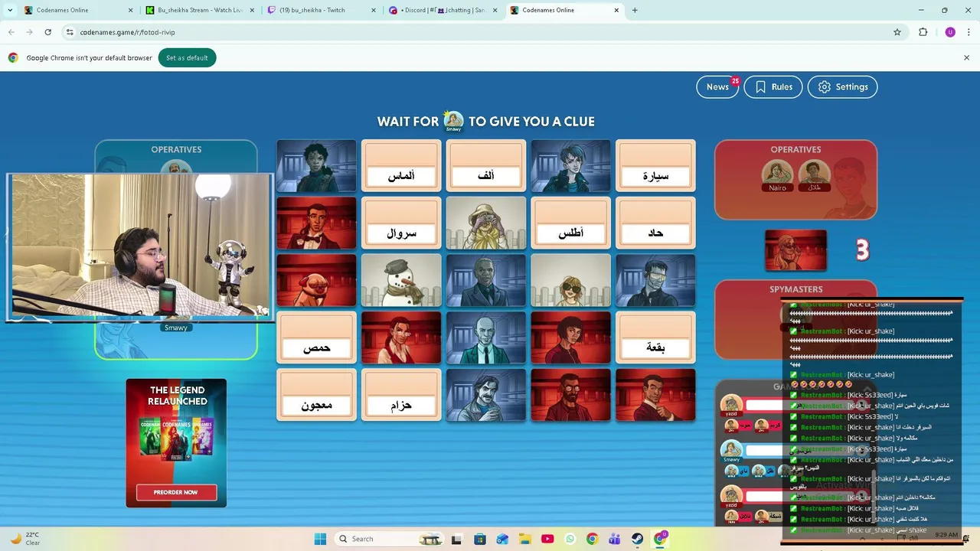Viewport: 980px width, 551px height.
Task: Close the Discord browser tab
Action: pyautogui.click(x=495, y=10)
